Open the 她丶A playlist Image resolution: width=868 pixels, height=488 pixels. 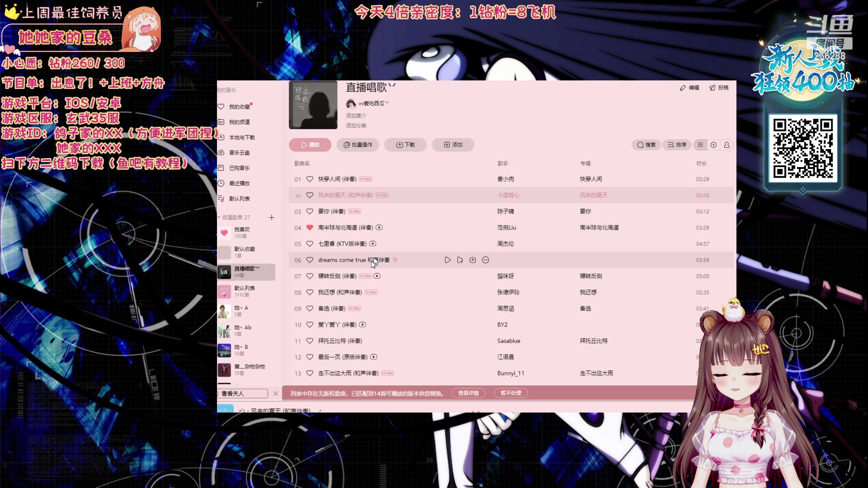(246, 311)
